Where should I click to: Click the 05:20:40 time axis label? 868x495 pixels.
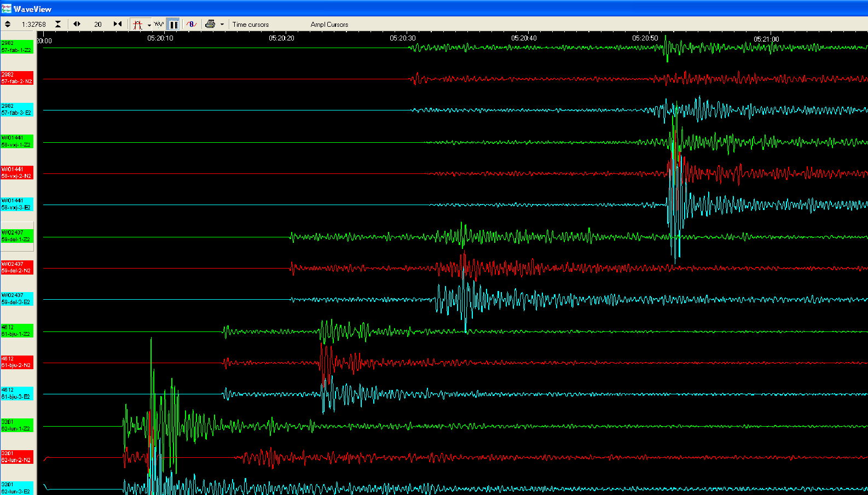(524, 38)
